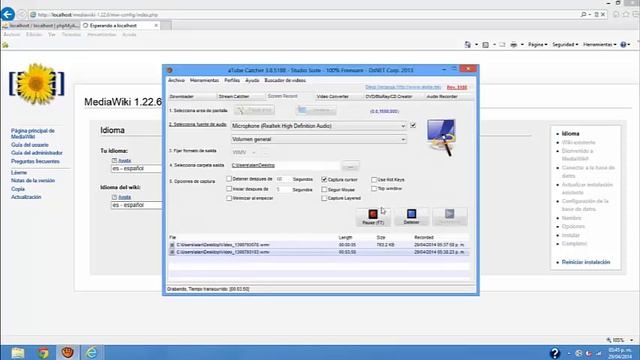
Task: Open Google Chrome from the taskbar
Action: tap(43, 352)
